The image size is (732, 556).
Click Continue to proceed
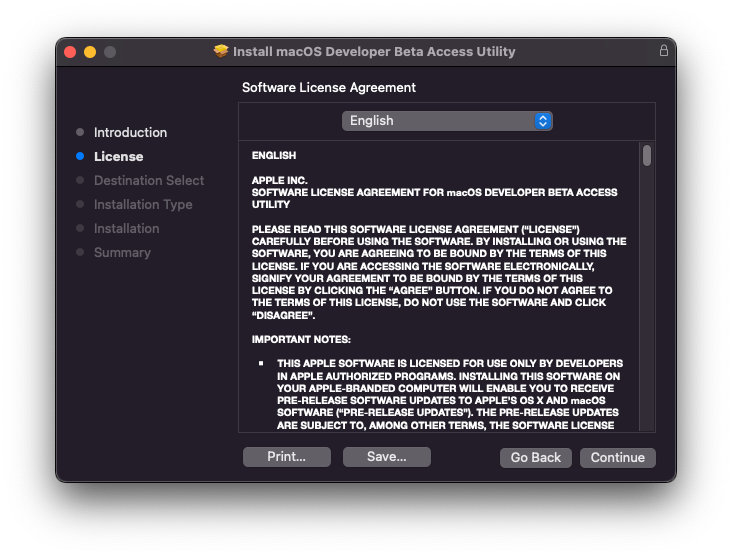tap(618, 457)
